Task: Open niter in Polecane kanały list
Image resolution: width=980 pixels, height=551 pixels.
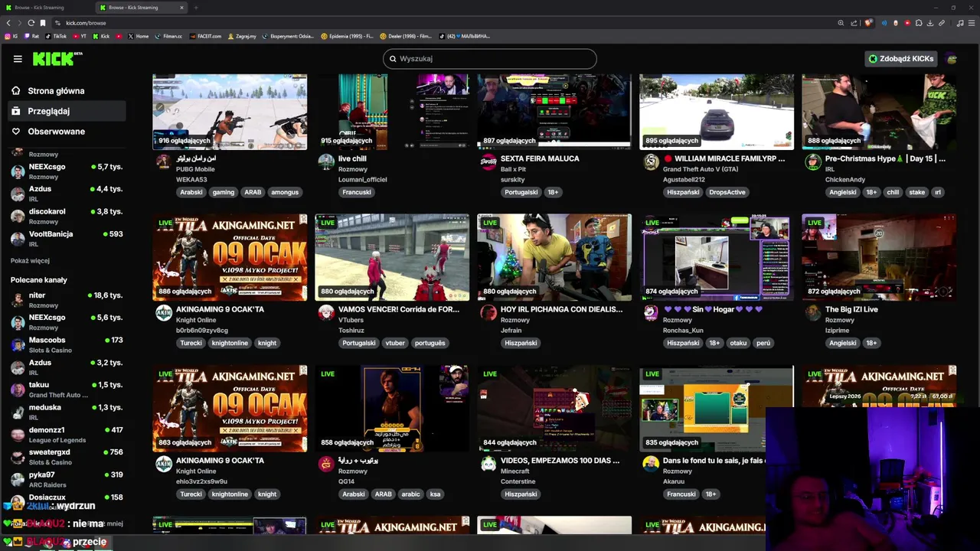Action: pos(67,300)
